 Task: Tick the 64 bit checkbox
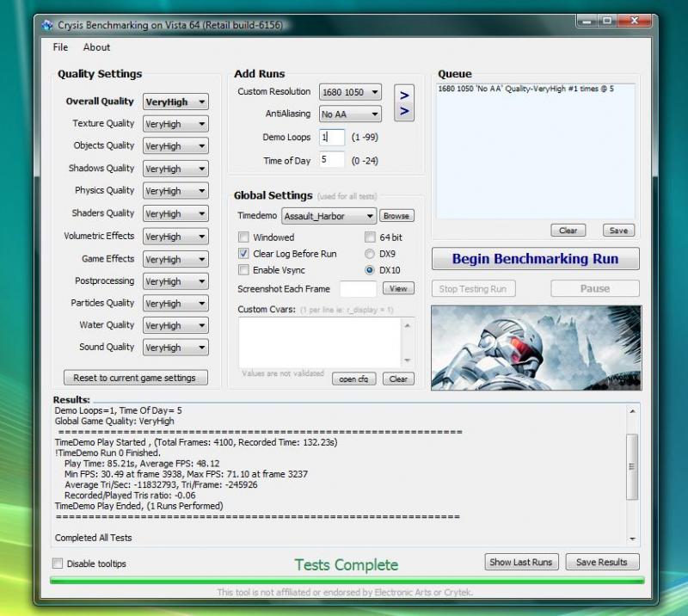pos(370,237)
